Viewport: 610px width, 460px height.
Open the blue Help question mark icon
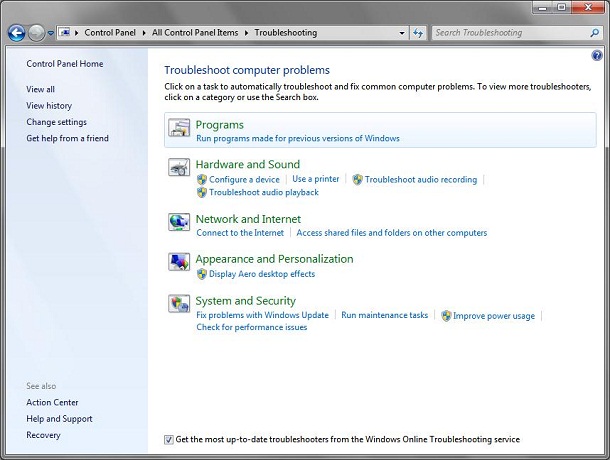coord(597,56)
